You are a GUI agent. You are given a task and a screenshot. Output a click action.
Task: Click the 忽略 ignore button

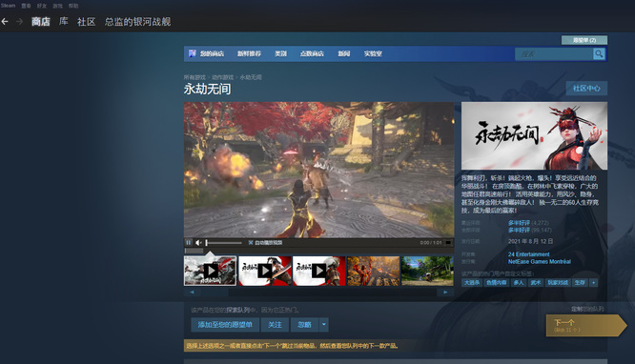[x=304, y=325]
